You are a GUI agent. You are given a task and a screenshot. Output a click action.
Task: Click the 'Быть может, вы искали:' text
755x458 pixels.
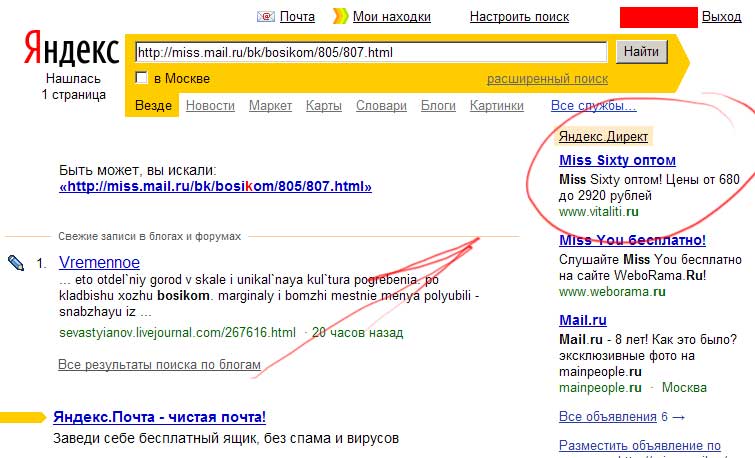click(138, 170)
